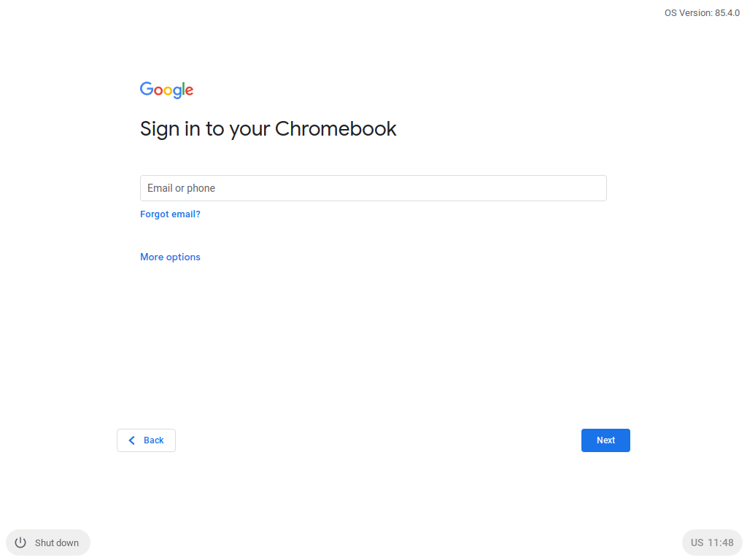Image resolution: width=747 pixels, height=560 pixels.
Task: Click the Back text label
Action: pos(154,440)
